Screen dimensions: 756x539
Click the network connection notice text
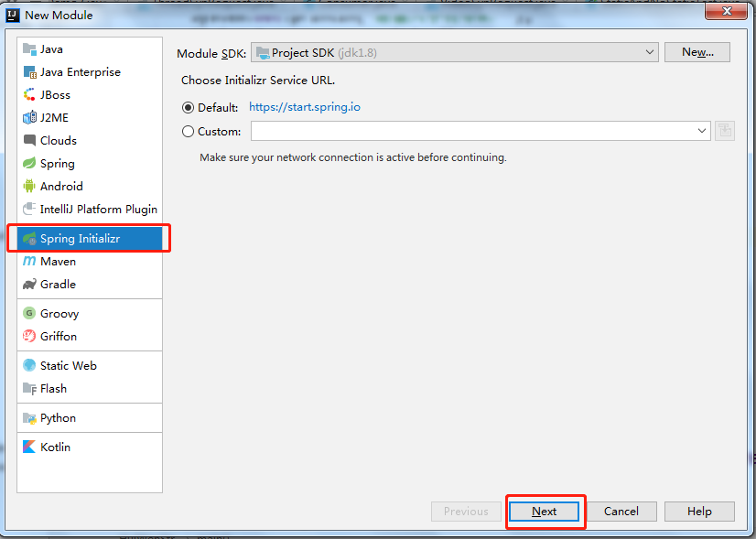point(353,157)
